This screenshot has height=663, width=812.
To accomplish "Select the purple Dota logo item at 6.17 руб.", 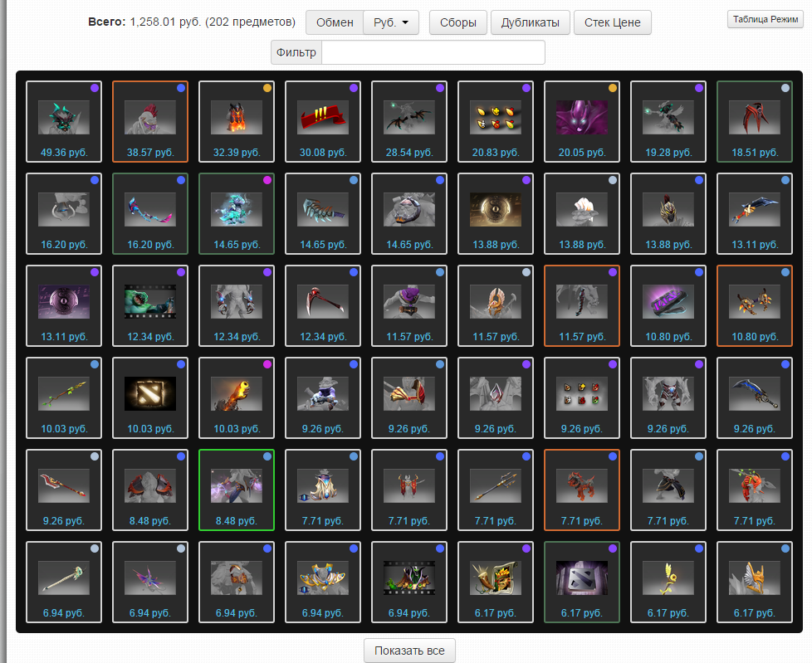I will (582, 583).
